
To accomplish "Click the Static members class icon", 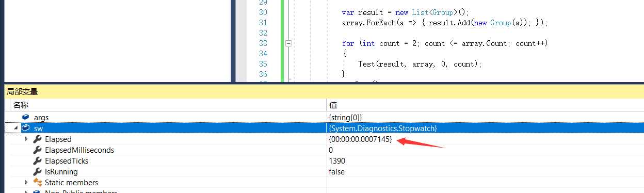I will click(x=38, y=182).
